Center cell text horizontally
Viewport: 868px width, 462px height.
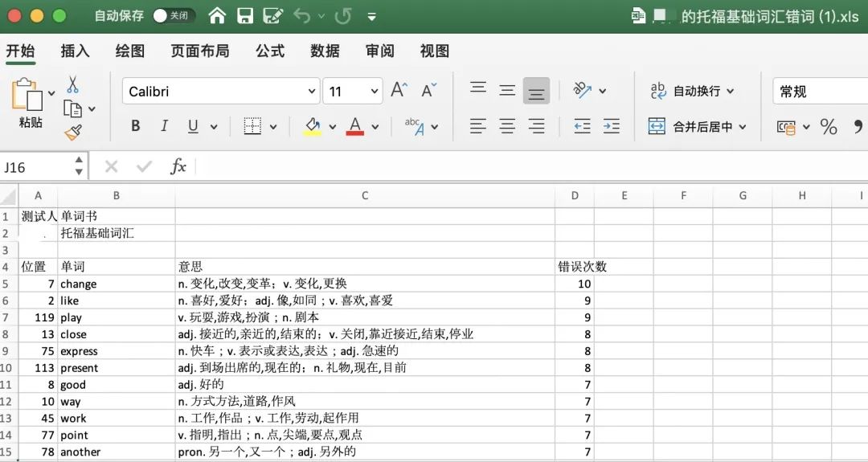pos(507,126)
